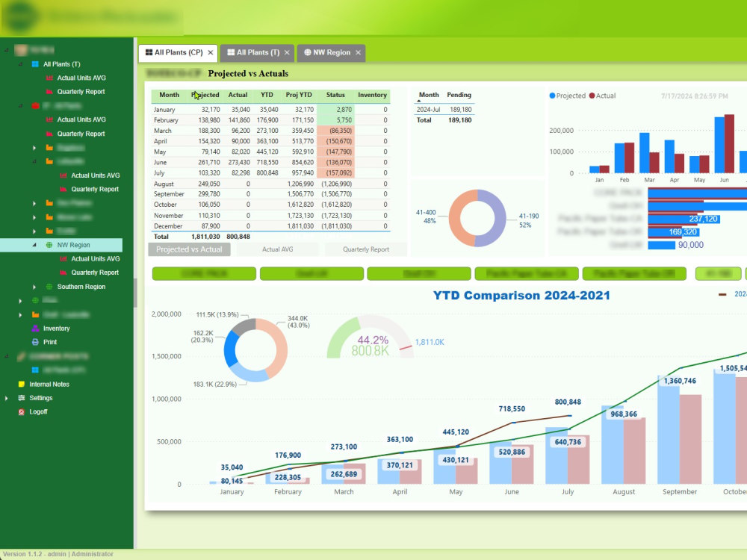
Task: Click Logoff in the sidebar
Action: pyautogui.click(x=38, y=411)
